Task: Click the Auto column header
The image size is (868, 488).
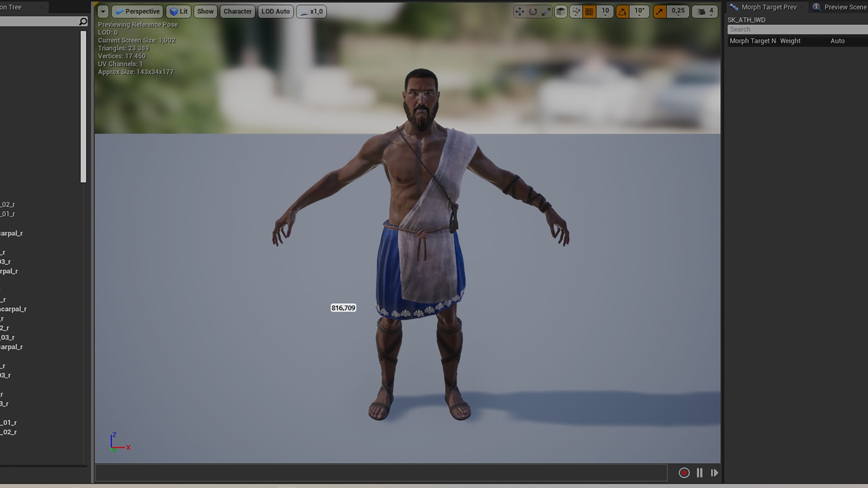Action: pyautogui.click(x=837, y=41)
